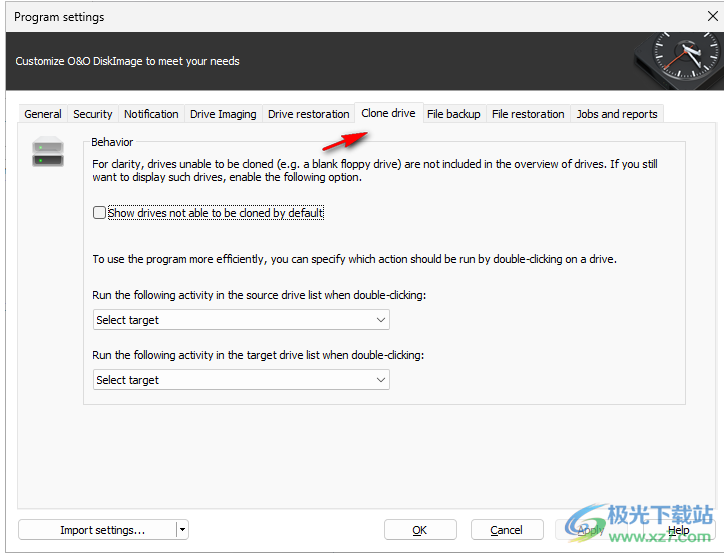724x553 pixels.
Task: Click the Program settings window title
Action: 59,17
